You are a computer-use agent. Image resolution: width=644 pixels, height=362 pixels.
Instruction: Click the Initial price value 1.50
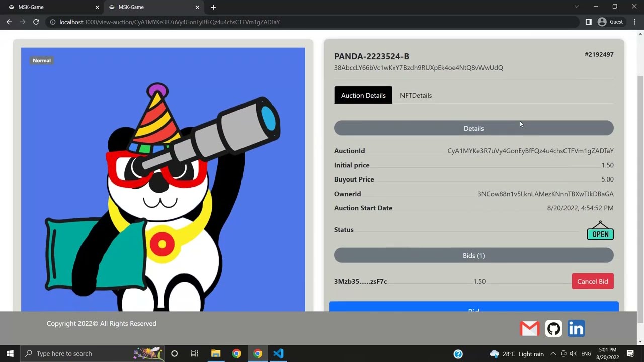[x=607, y=165]
